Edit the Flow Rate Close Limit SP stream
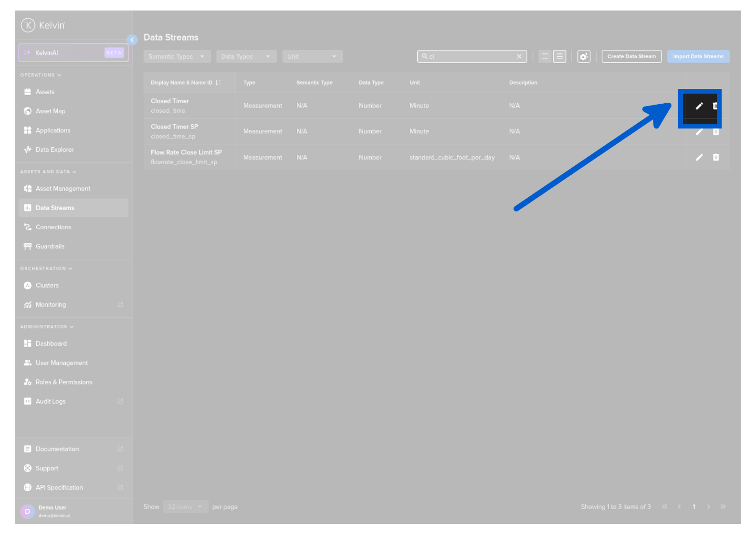The width and height of the screenshot is (756, 535). click(699, 157)
